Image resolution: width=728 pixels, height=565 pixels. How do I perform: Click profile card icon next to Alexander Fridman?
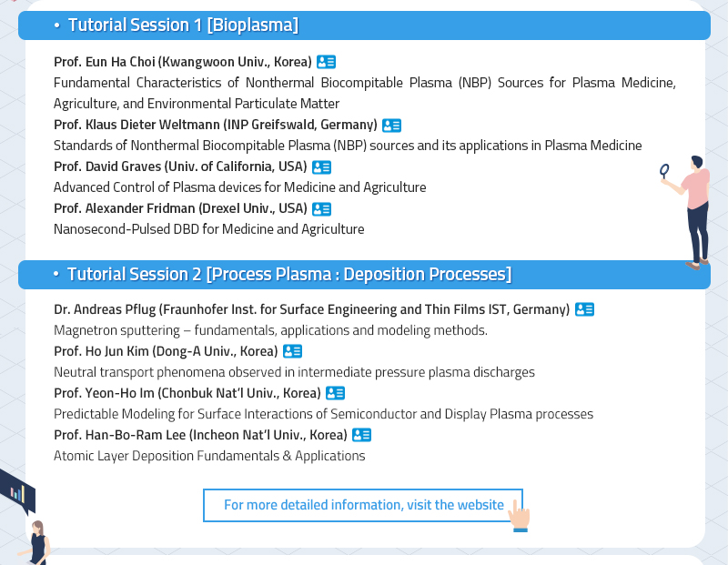[321, 209]
